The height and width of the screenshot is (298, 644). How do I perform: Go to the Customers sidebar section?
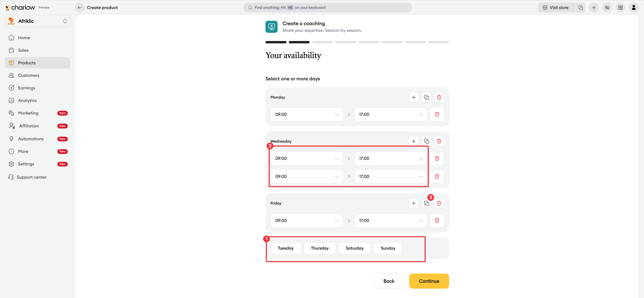[29, 75]
